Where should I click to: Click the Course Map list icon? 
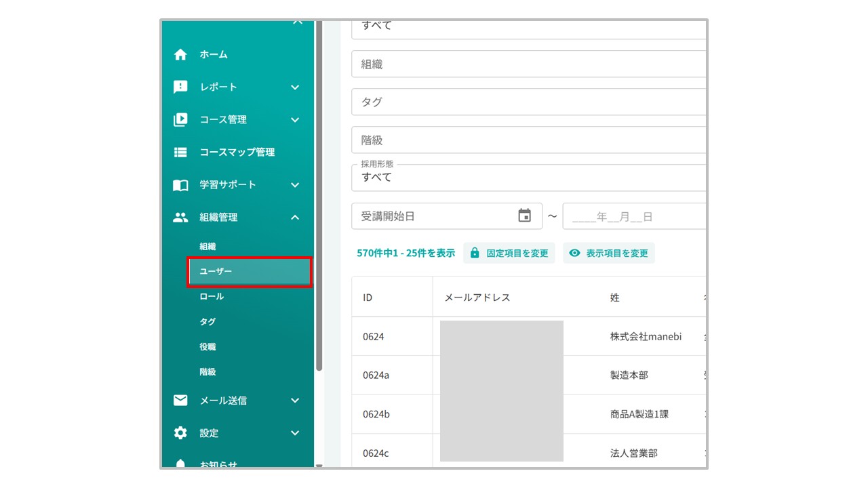pyautogui.click(x=180, y=152)
